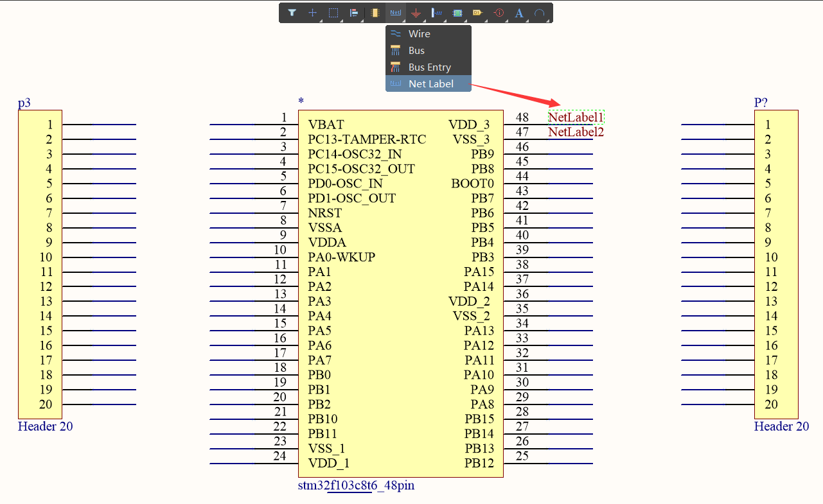
Task: Select the left Header 20 comment text
Action: [46, 426]
